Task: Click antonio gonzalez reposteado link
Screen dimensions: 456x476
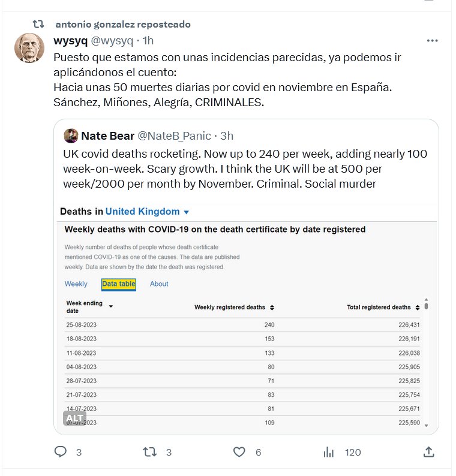Action: point(122,25)
